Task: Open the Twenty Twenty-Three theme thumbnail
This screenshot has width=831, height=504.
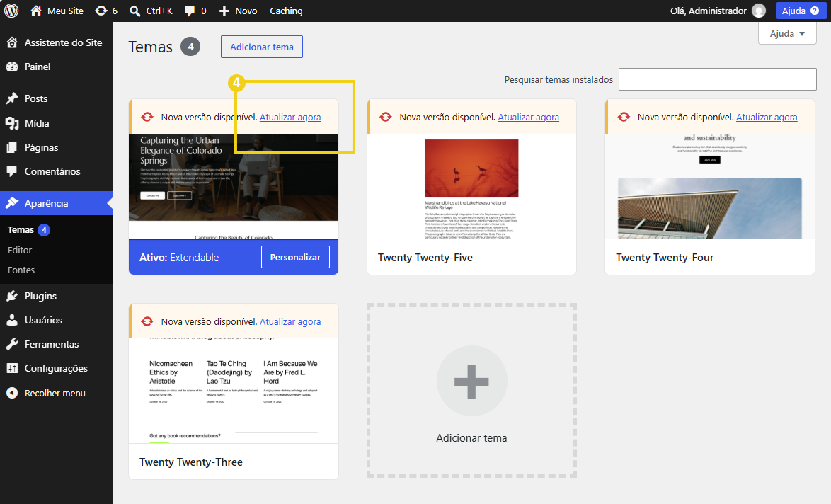Action: point(233,391)
